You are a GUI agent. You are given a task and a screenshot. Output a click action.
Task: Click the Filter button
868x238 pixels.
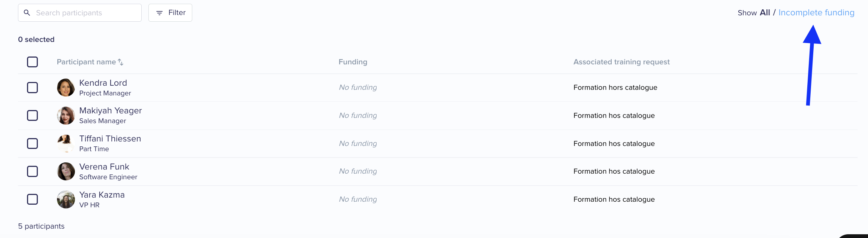pyautogui.click(x=170, y=13)
